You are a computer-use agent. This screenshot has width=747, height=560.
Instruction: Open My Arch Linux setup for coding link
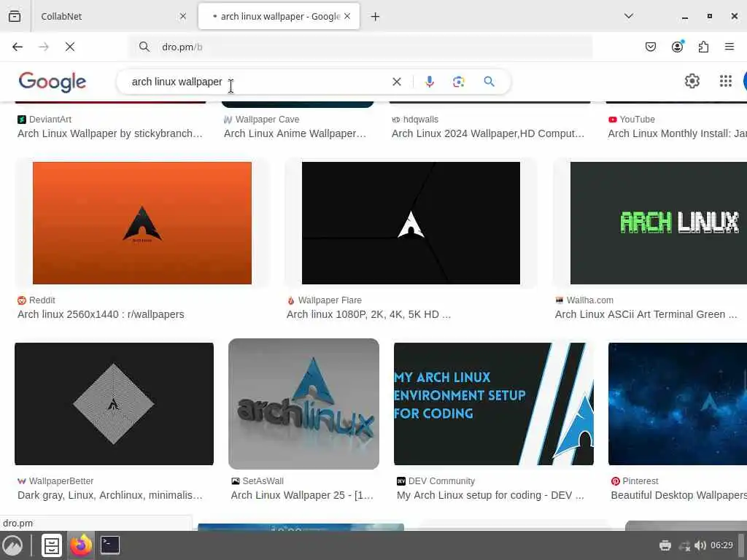[x=490, y=495]
